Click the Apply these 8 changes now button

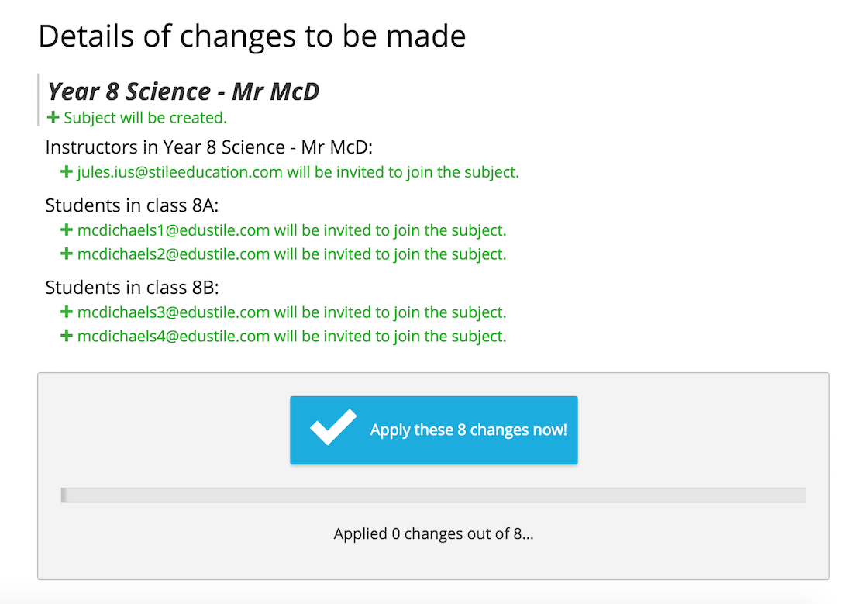433,430
